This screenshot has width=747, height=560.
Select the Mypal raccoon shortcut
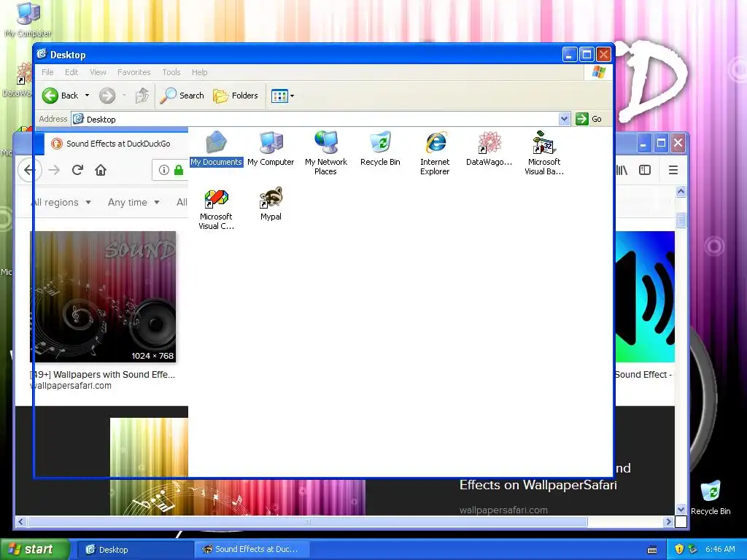(x=271, y=204)
